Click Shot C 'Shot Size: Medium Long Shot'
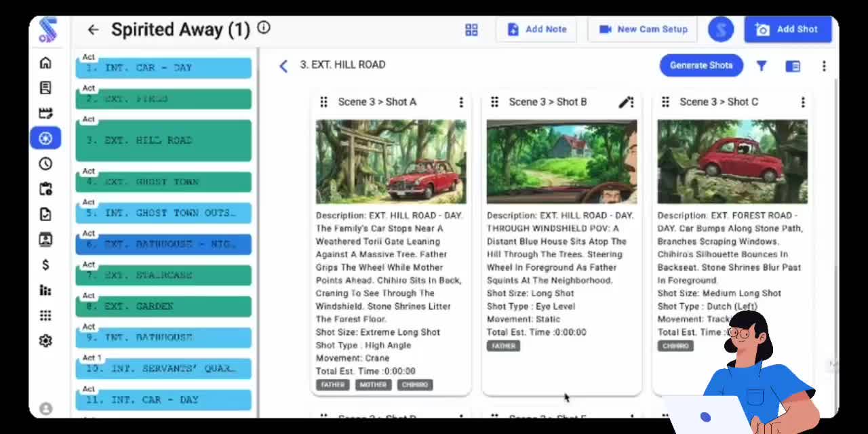This screenshot has width=868, height=434. 719,294
